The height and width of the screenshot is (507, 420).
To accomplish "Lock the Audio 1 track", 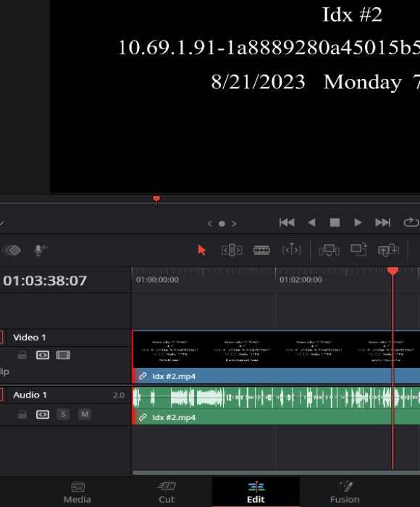I will click(22, 414).
